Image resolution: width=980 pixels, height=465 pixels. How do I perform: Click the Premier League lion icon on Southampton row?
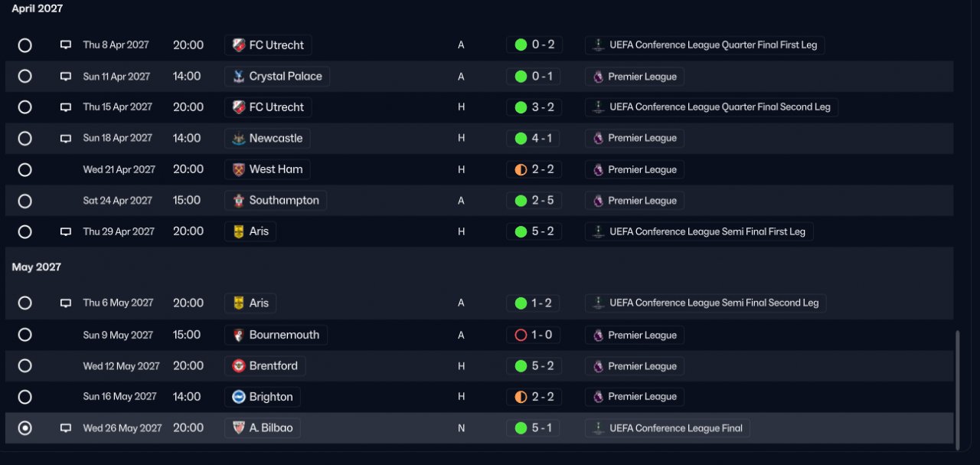pos(599,201)
